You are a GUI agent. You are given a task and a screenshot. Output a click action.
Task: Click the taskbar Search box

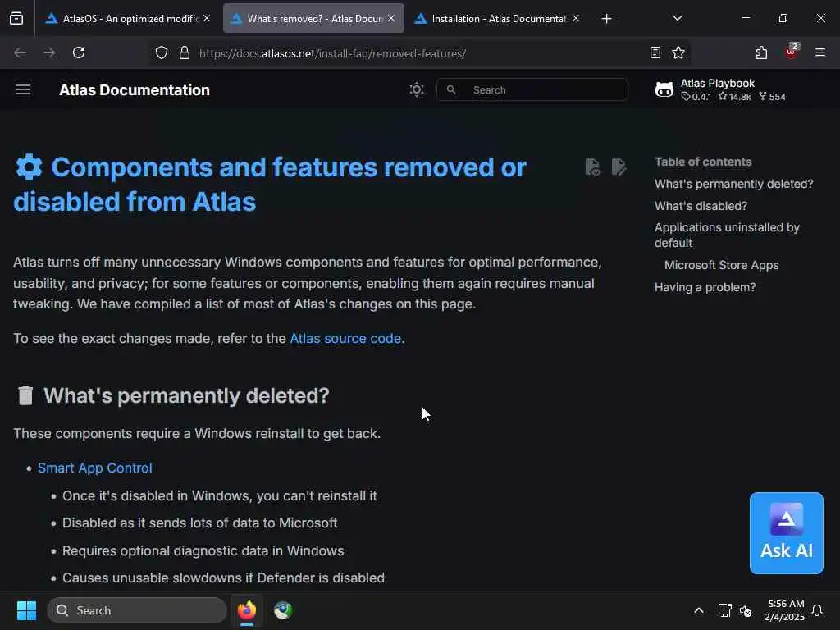tap(137, 610)
